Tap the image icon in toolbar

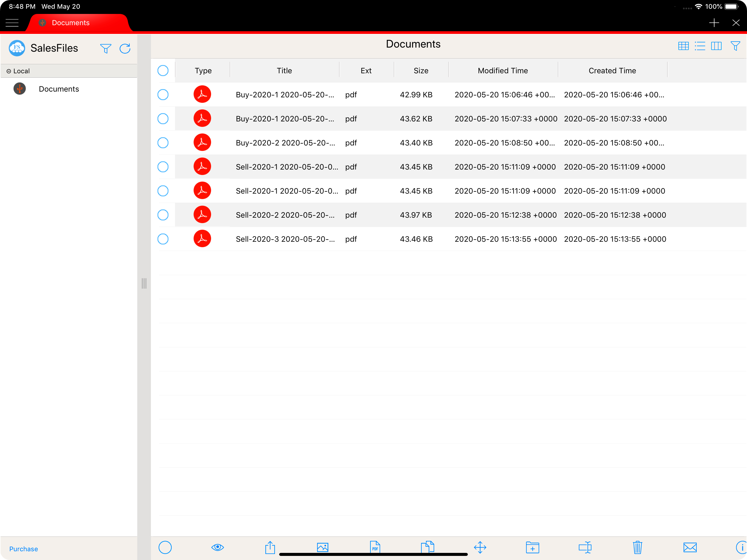point(323,547)
